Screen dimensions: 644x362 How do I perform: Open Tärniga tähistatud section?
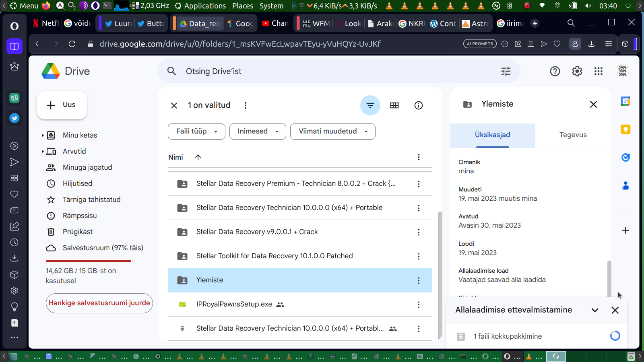click(91, 200)
